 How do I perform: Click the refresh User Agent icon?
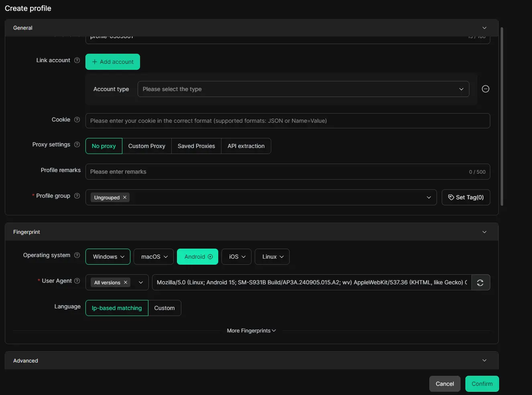pos(480,283)
